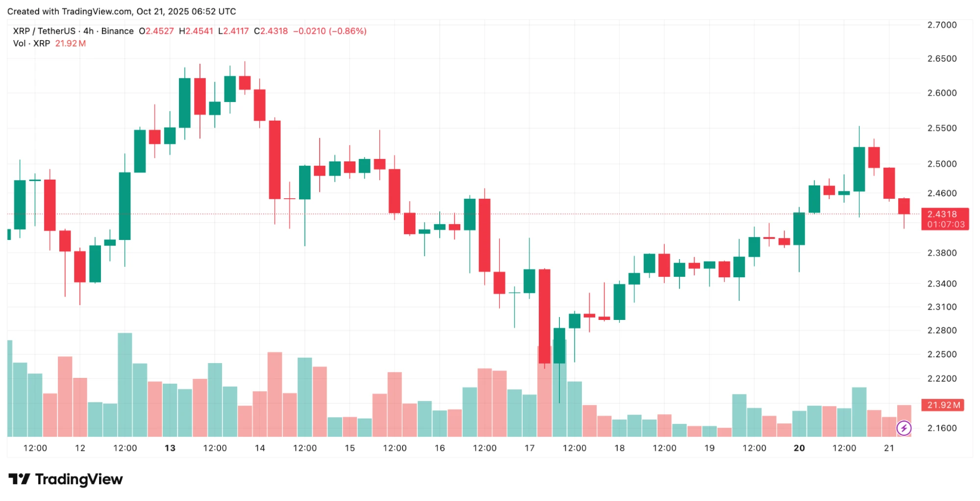The width and height of the screenshot is (980, 501).
Task: Select the XRP / TetherUS symbol title
Action: pos(43,31)
